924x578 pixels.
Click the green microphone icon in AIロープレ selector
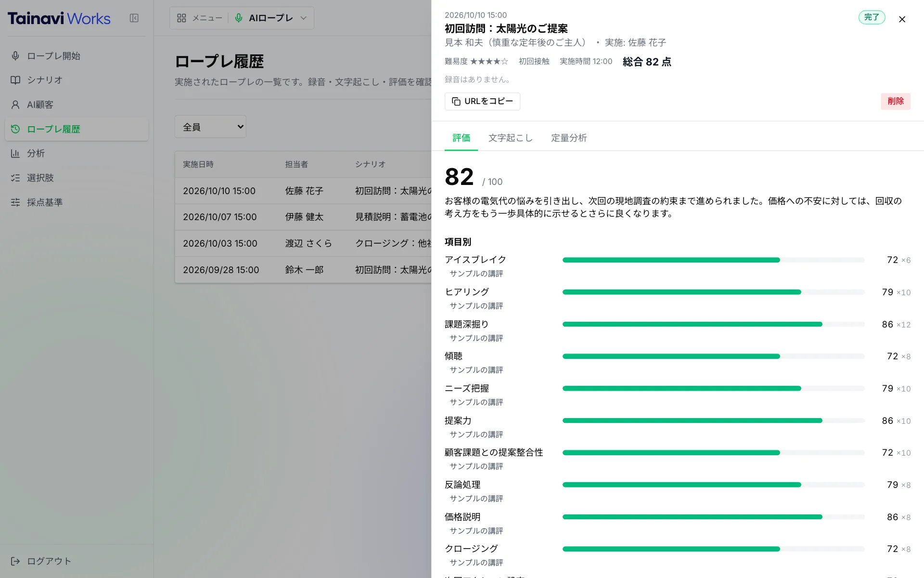click(x=239, y=18)
